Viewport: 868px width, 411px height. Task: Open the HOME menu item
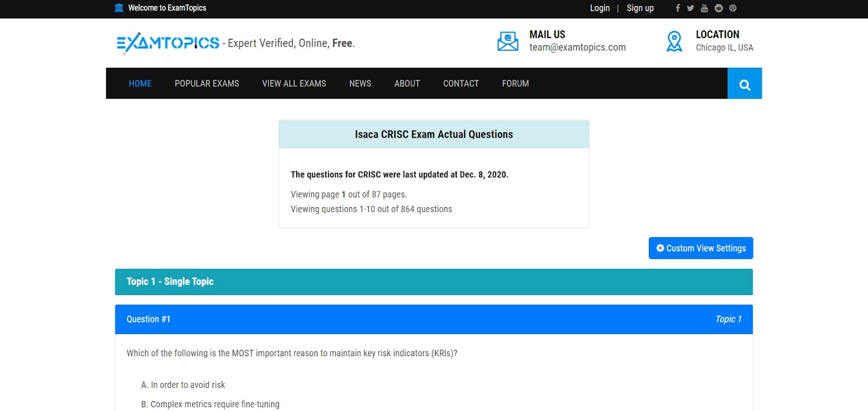pos(140,84)
